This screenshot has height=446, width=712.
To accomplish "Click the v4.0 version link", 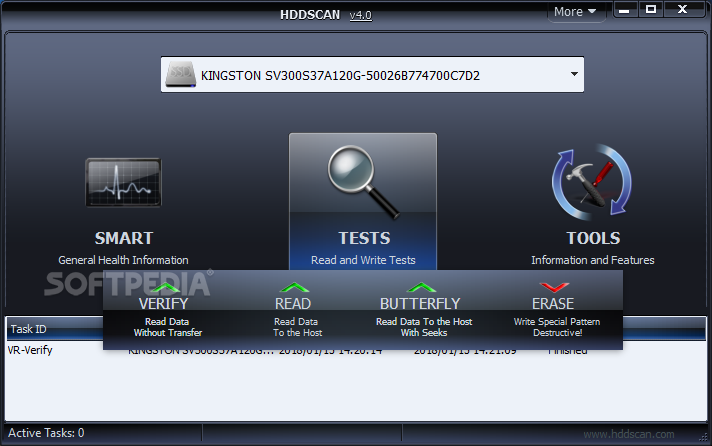I will 361,15.
